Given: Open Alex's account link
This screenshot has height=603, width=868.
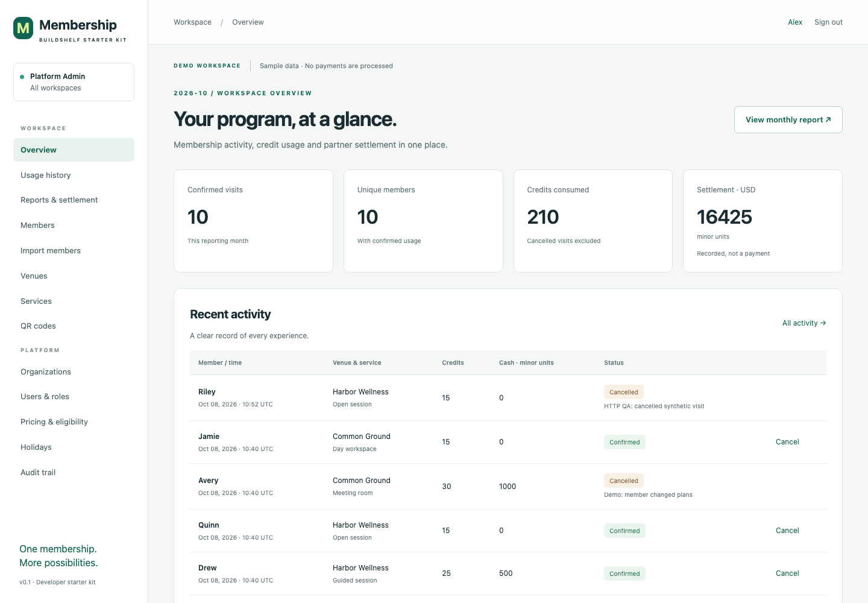Looking at the screenshot, I should tap(795, 22).
